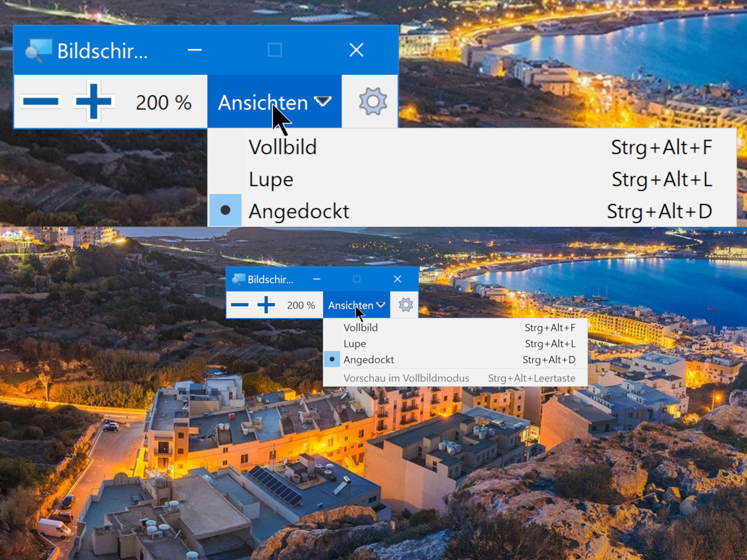Click the large magnified Ansichten dropdown
The image size is (747, 560).
(275, 102)
